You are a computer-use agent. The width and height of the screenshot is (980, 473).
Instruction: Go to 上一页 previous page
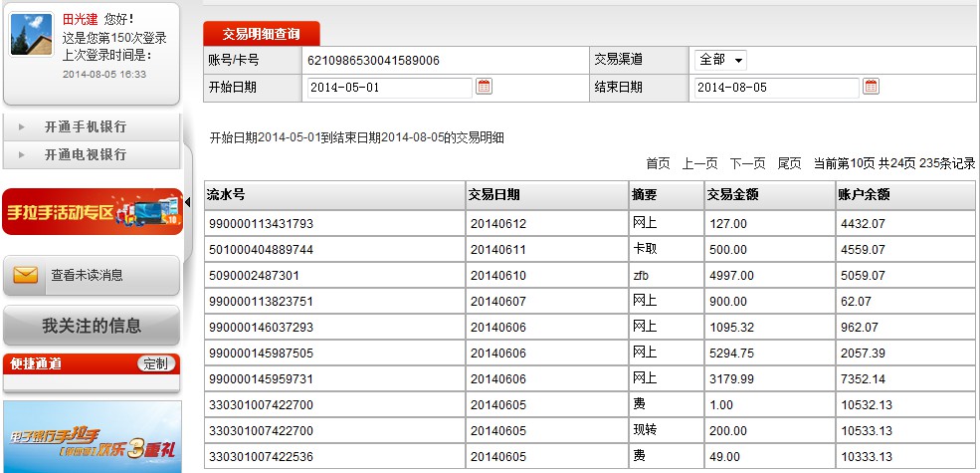(x=699, y=163)
